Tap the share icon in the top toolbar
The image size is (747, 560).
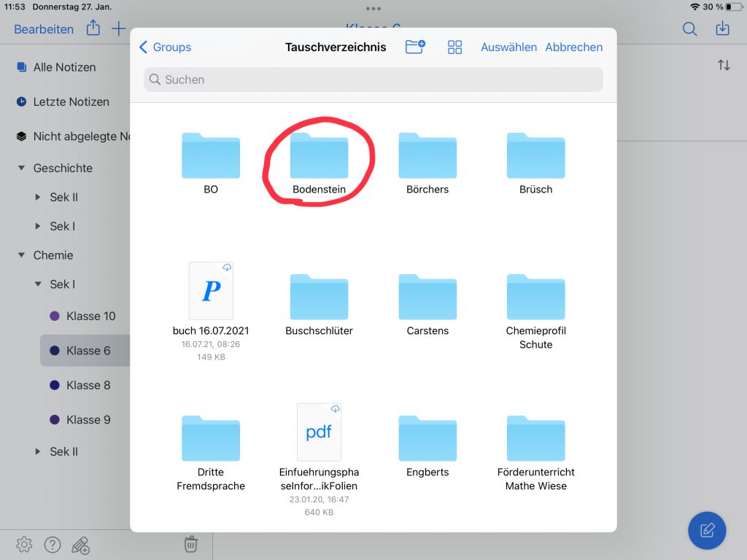93,28
